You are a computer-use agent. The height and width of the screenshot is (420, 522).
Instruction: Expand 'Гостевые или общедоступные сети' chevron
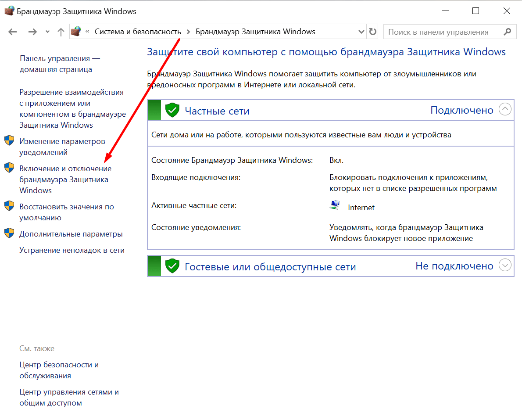(x=505, y=265)
